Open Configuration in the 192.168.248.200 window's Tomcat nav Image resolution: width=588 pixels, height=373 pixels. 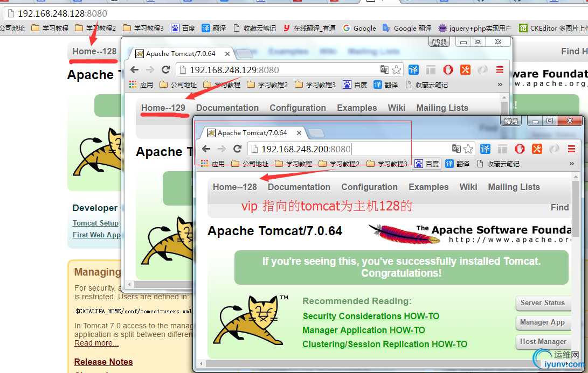coord(369,187)
